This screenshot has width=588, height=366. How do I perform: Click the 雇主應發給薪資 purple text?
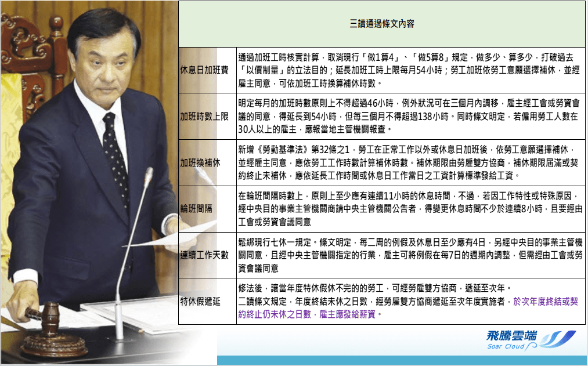(x=347, y=314)
